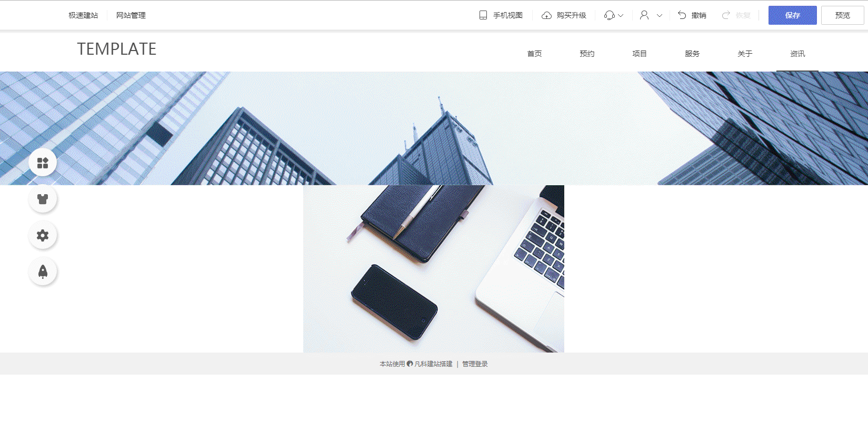Screen dimensions: 868x442
Task: Select the skyscraper banner image
Action: [x=434, y=128]
